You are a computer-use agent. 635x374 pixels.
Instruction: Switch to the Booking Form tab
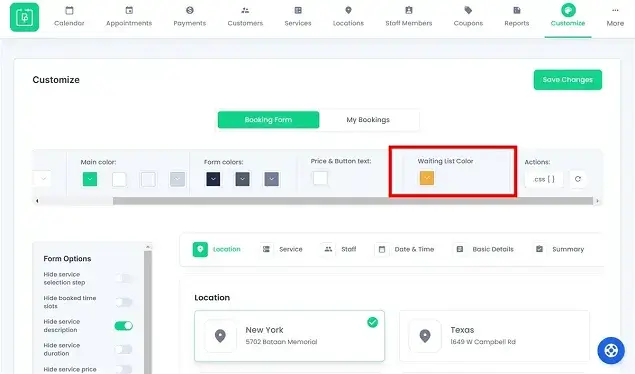tap(268, 120)
